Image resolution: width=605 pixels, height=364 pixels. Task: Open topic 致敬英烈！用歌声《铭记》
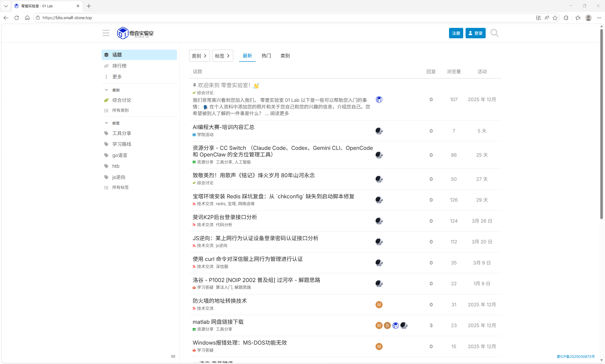click(254, 175)
